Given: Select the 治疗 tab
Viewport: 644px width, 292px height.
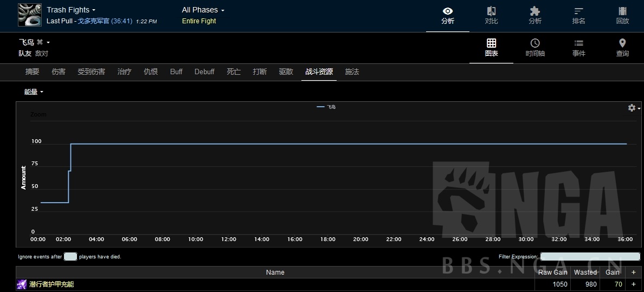Looking at the screenshot, I should 125,72.
